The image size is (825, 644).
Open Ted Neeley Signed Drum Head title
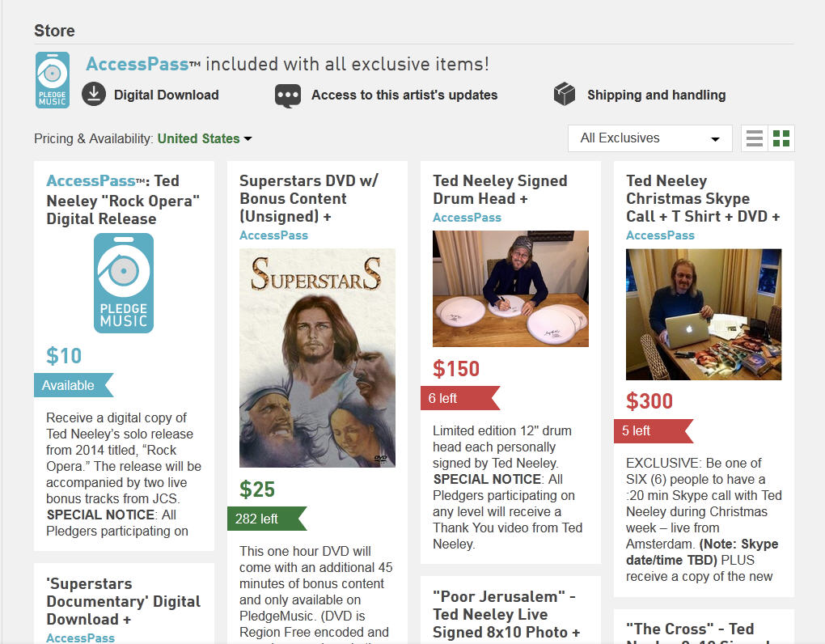[500, 189]
